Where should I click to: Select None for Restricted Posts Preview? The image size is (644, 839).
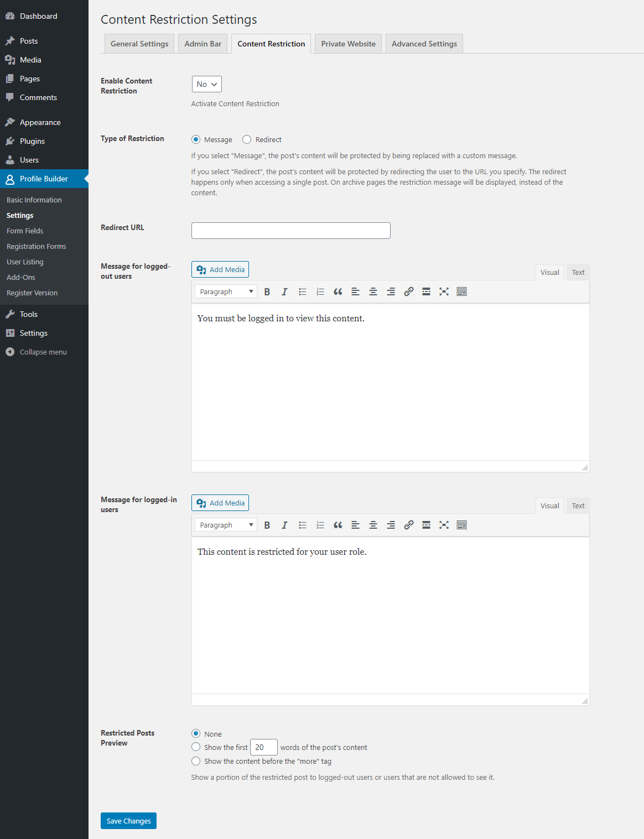[x=196, y=733]
